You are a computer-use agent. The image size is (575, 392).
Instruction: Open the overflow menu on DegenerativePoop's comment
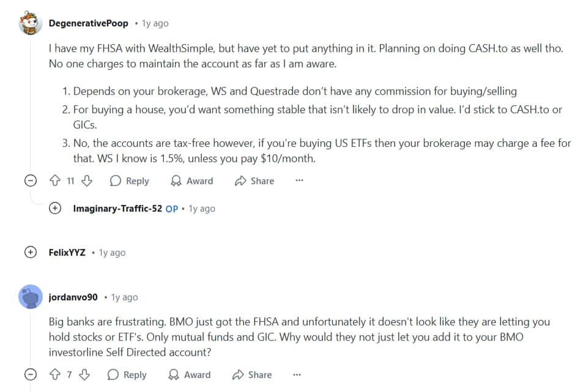[x=298, y=181]
